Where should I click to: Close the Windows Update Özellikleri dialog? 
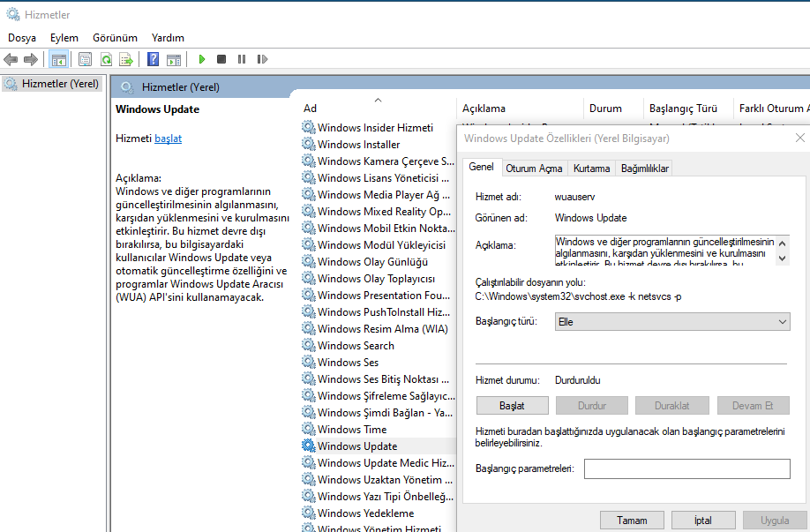click(800, 138)
